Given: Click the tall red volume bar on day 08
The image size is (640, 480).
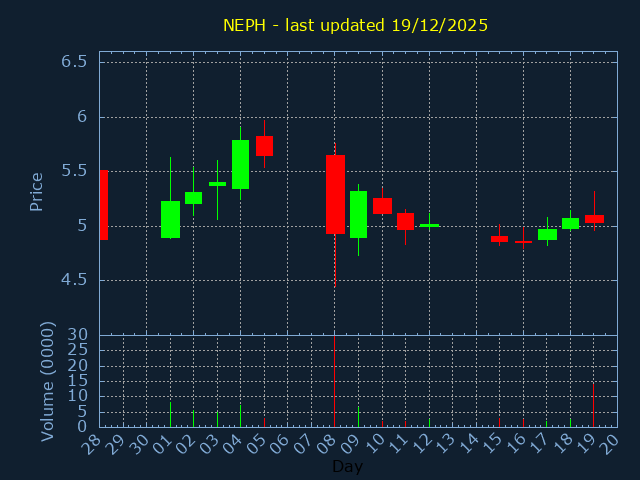Looking at the screenshot, I should 334,381.
